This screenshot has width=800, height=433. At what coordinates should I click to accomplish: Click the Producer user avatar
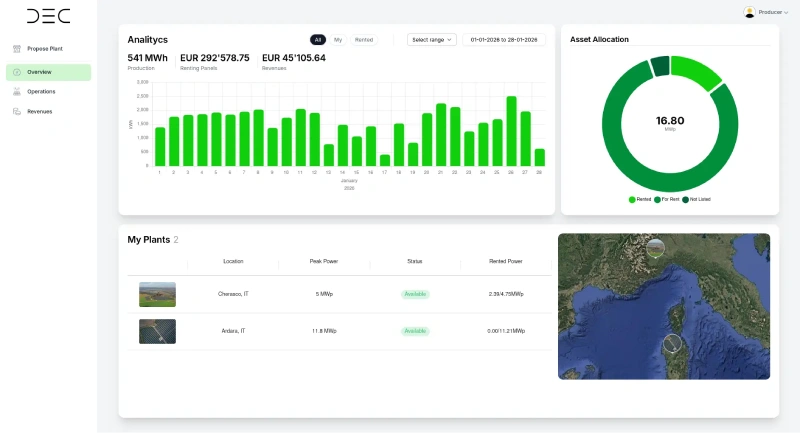point(749,12)
